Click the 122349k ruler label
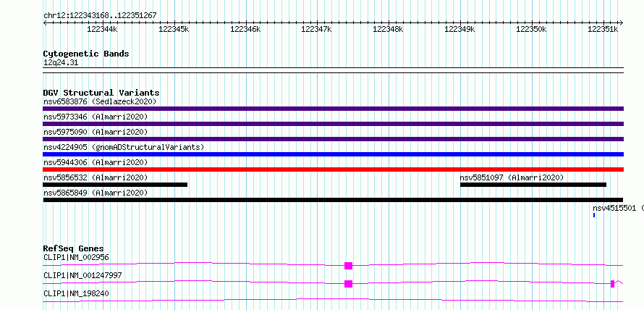644x310 pixels. [459, 30]
